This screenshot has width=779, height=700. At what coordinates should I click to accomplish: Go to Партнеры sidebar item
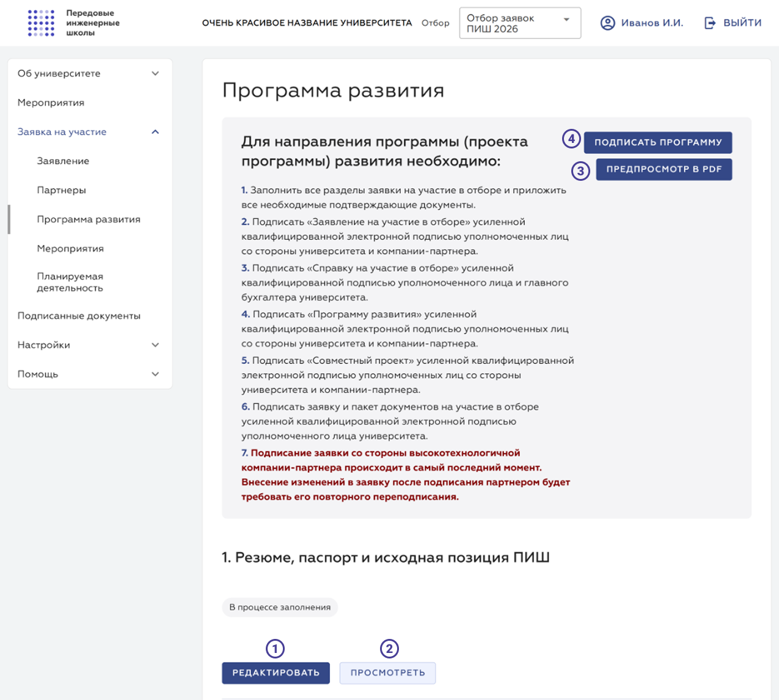tap(61, 190)
